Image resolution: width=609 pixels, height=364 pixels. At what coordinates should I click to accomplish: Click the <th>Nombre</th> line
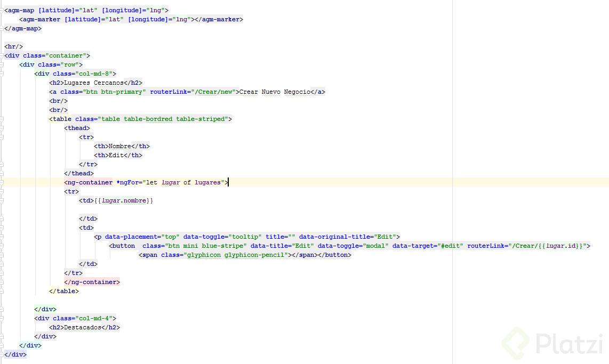[x=122, y=147]
